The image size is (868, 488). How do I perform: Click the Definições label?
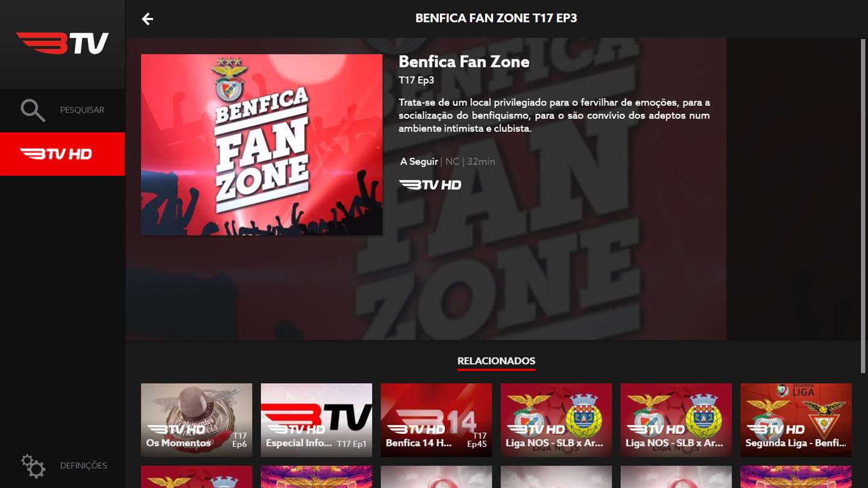tap(83, 466)
